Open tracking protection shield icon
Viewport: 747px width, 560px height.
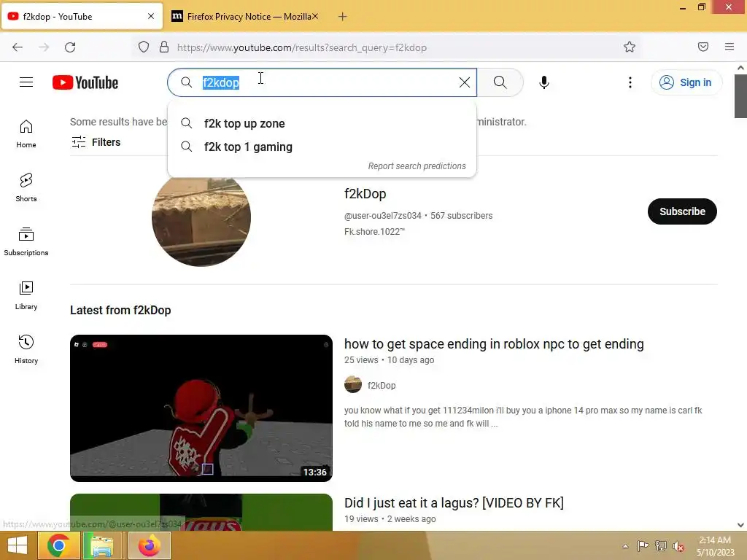coord(144,47)
